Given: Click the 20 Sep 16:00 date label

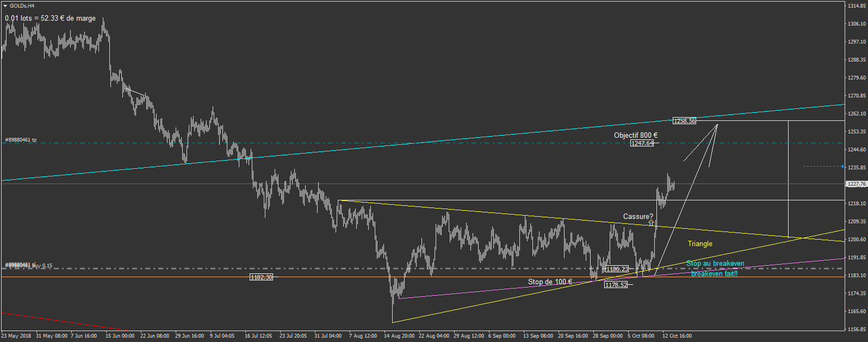Looking at the screenshot, I should 573,336.
